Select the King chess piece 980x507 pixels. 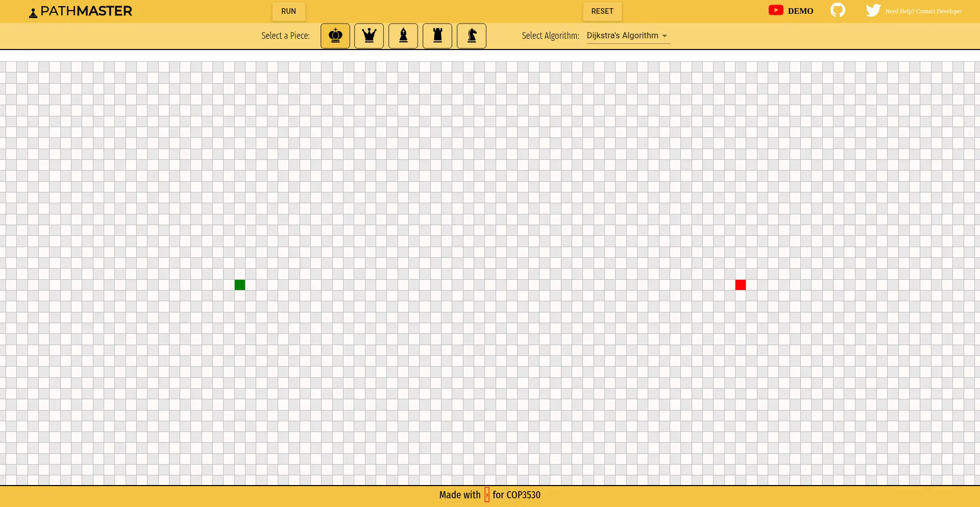click(335, 36)
